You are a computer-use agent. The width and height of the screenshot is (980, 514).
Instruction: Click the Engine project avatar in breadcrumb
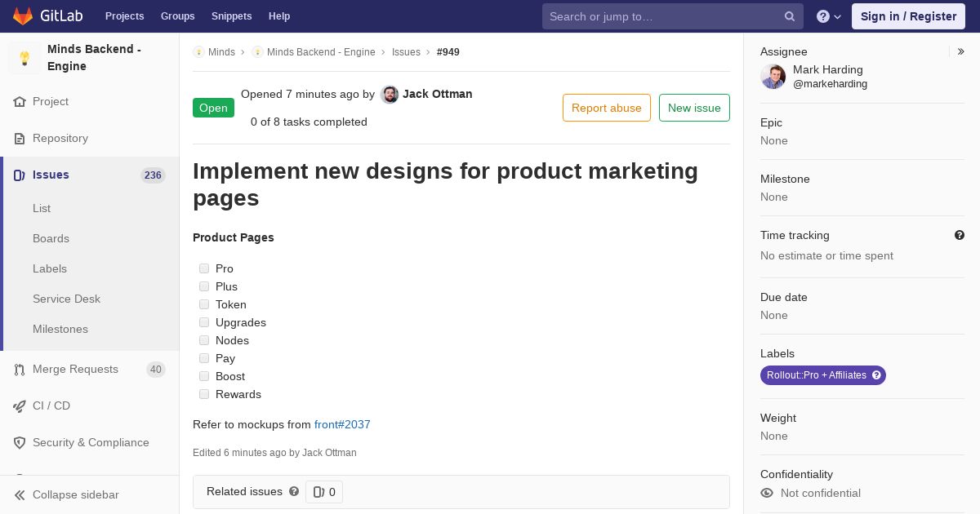click(257, 52)
